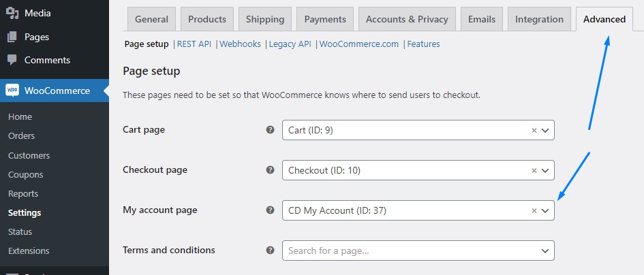Open the Shipping settings tab
The width and height of the screenshot is (644, 275).
click(265, 19)
